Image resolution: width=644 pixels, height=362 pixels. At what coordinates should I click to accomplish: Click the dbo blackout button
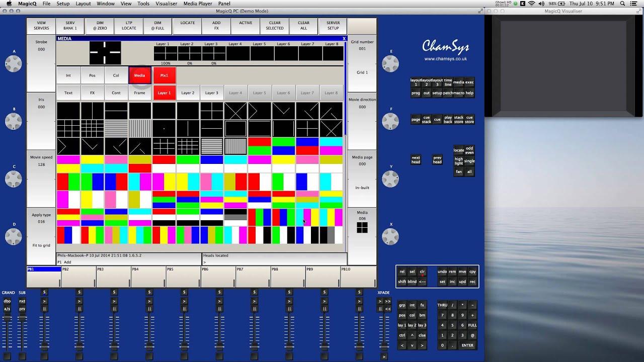7,301
